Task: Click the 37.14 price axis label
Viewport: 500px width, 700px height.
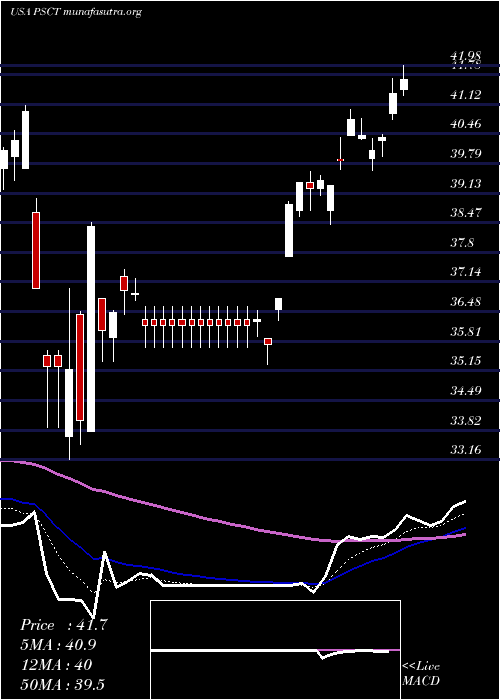Action: tap(466, 272)
